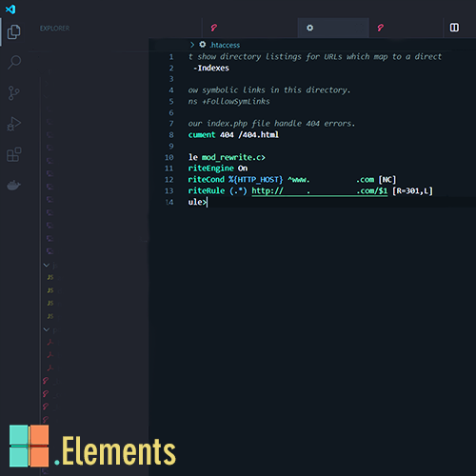Open the Search view in the activity bar
The height and width of the screenshot is (476, 476).
click(14, 62)
